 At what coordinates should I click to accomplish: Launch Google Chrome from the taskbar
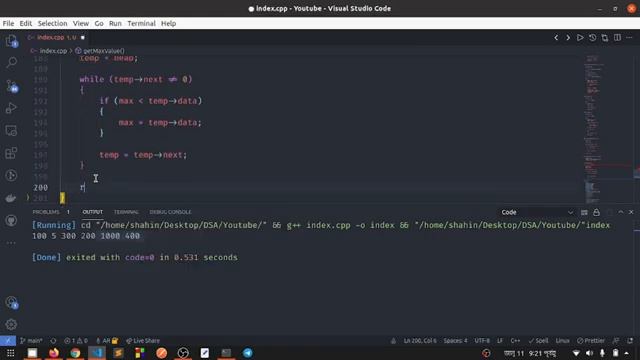[75, 353]
